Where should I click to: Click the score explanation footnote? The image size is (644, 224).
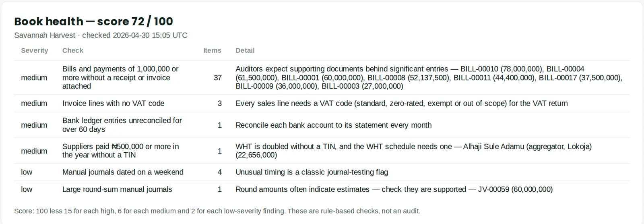tap(217, 211)
